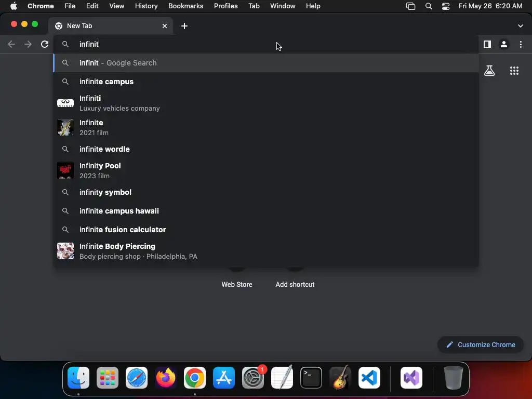Open the Tab menu

254,6
